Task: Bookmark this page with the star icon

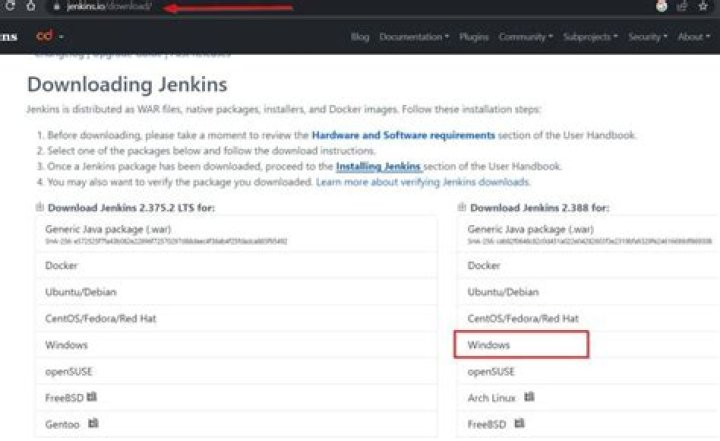Action: pyautogui.click(x=703, y=6)
